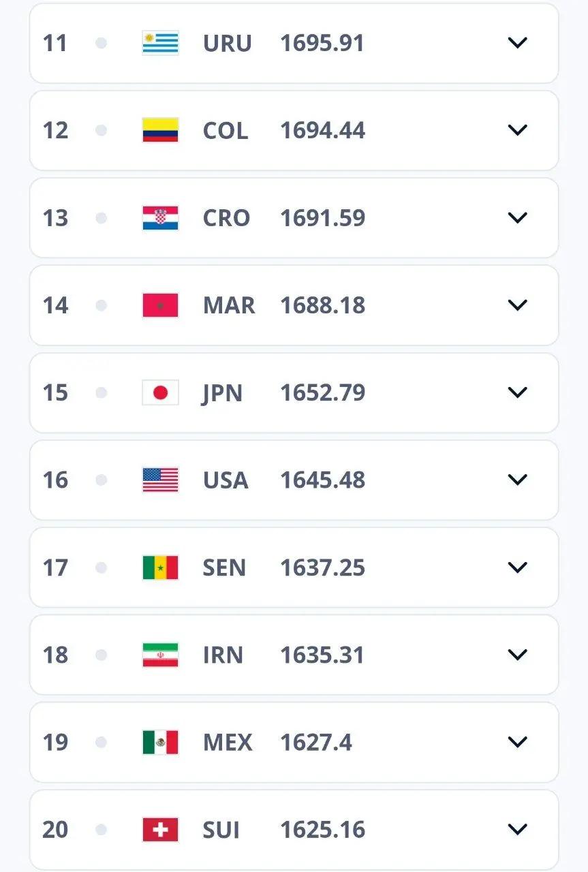
Task: Click the Mexico flag icon
Action: point(160,742)
